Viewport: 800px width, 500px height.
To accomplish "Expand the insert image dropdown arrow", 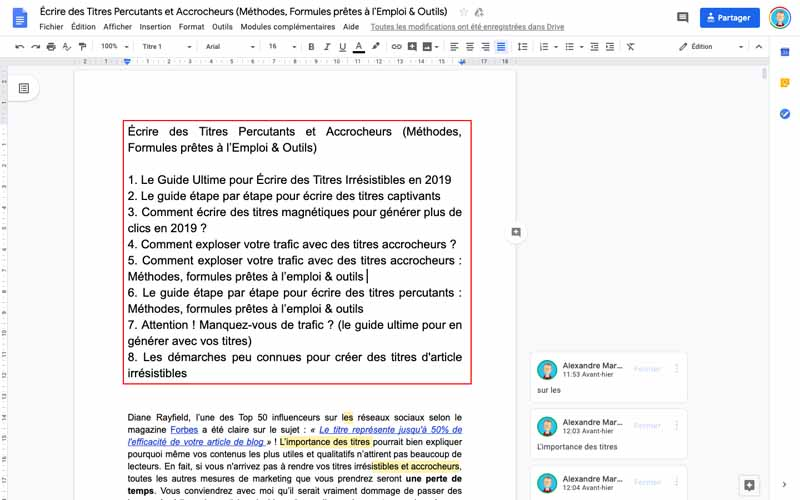I will 436,47.
